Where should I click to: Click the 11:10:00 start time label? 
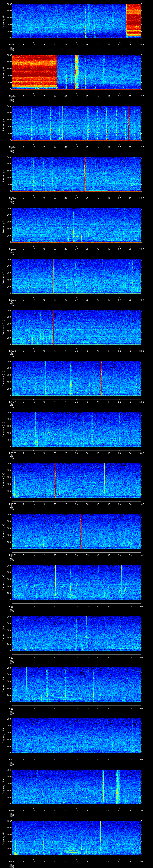(12, 504)
